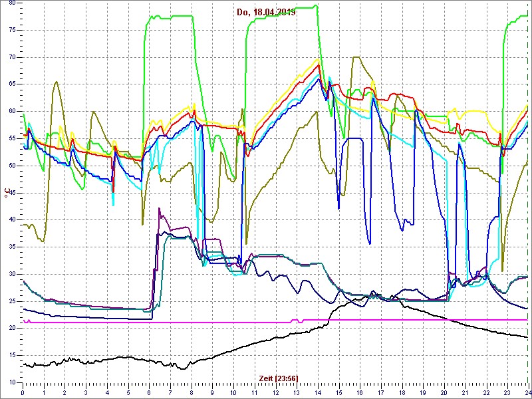Click hour 19 on the time axis
Viewport: 532px width, 399px height.
click(422, 392)
